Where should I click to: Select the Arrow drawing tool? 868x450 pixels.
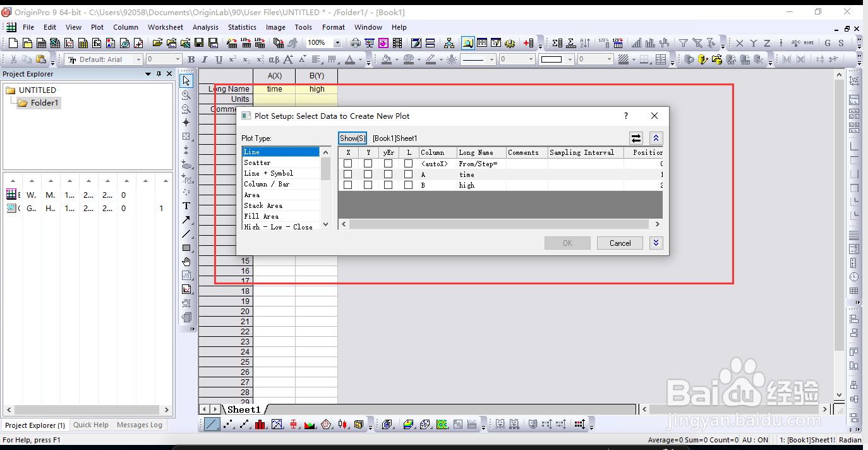tap(186, 220)
